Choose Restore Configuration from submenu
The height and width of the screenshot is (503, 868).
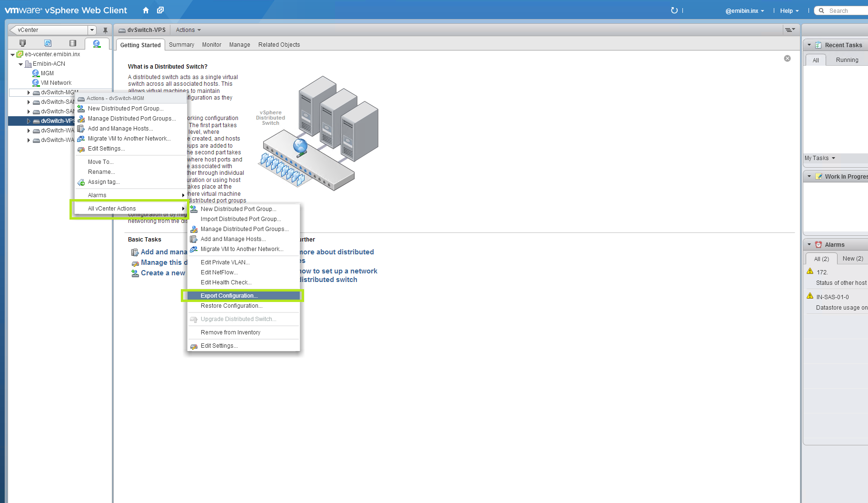tap(244, 306)
